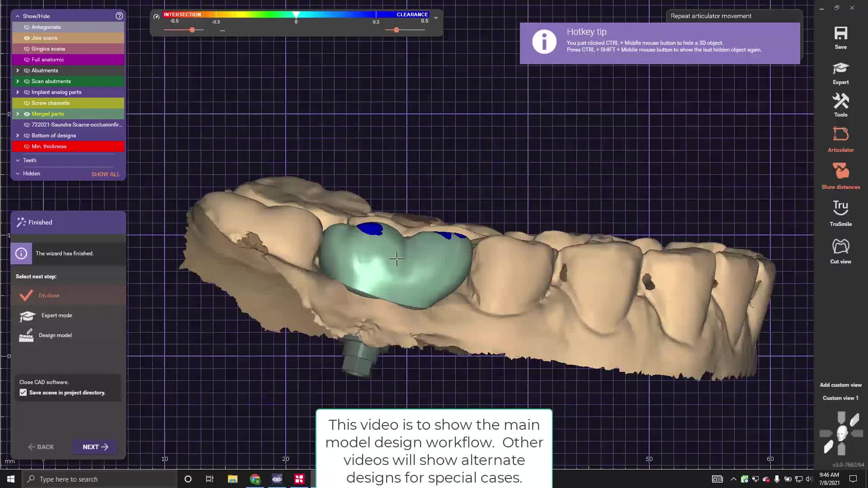Open the notification center icon
Viewport: 868px width, 488px height.
pos(853,479)
